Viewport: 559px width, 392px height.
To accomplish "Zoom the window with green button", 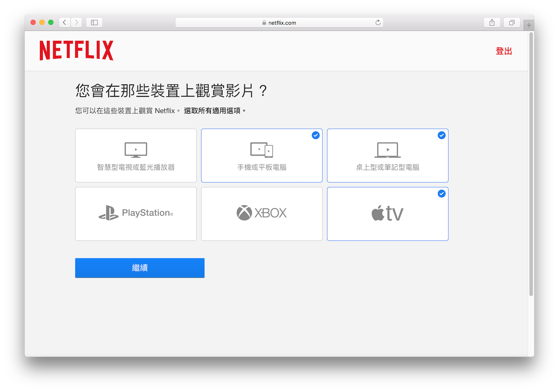I will [51, 23].
